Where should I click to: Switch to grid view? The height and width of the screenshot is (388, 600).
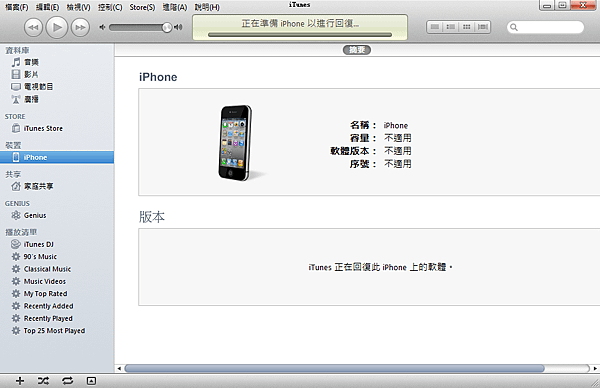tap(467, 27)
